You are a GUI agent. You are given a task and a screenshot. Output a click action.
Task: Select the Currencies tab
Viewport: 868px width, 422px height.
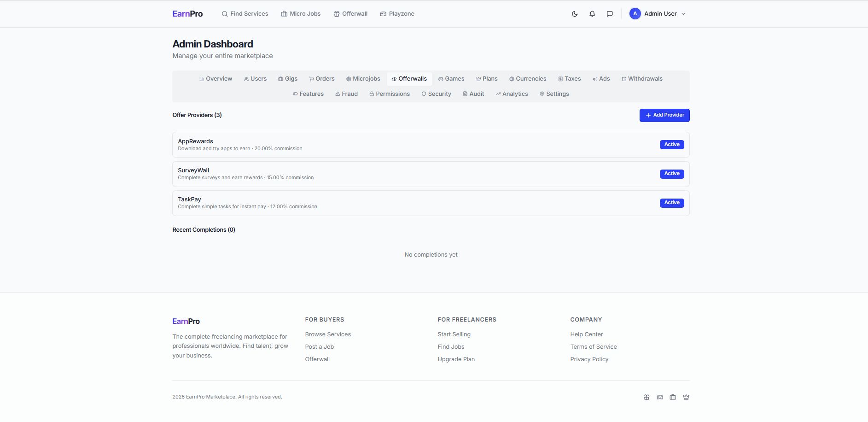click(x=528, y=79)
